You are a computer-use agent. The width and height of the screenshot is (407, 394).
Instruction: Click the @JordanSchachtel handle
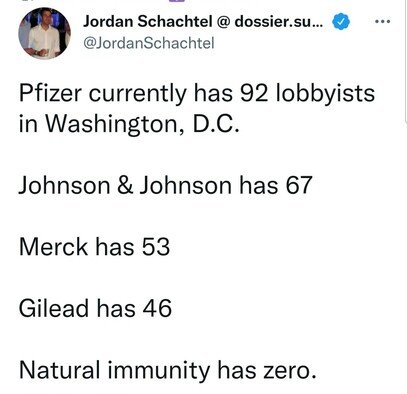[x=148, y=43]
